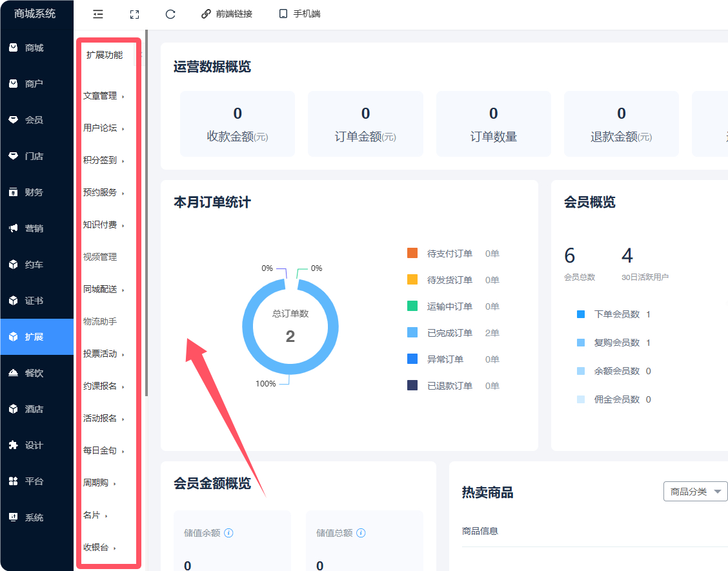
Task: Enter fullscreen using the expand icon
Action: coord(134,14)
